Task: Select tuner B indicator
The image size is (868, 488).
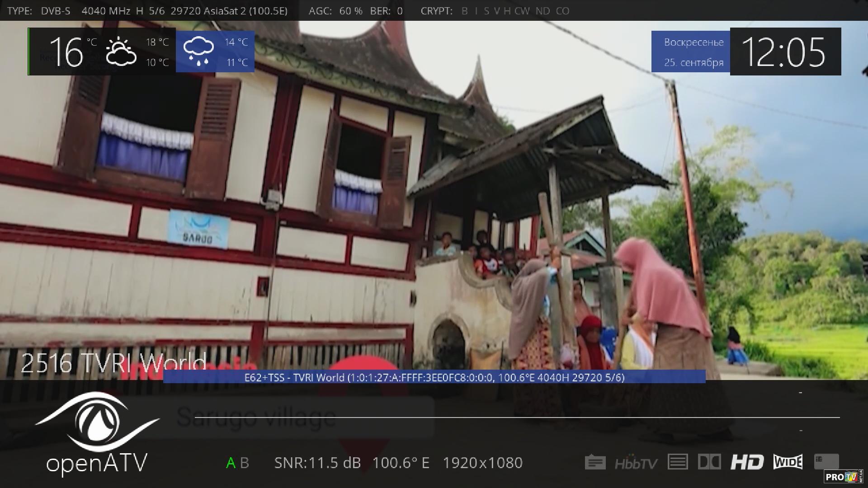Action: point(245,463)
